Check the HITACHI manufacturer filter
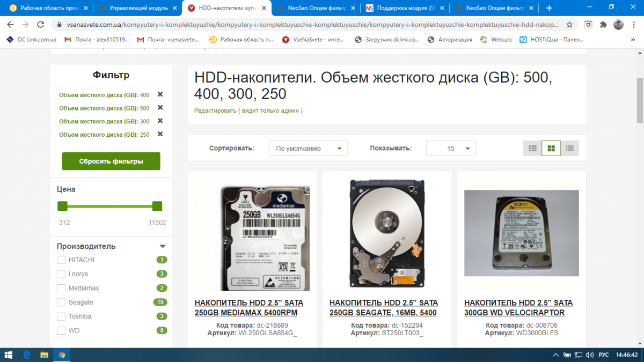This screenshot has width=644, height=362. [61, 260]
